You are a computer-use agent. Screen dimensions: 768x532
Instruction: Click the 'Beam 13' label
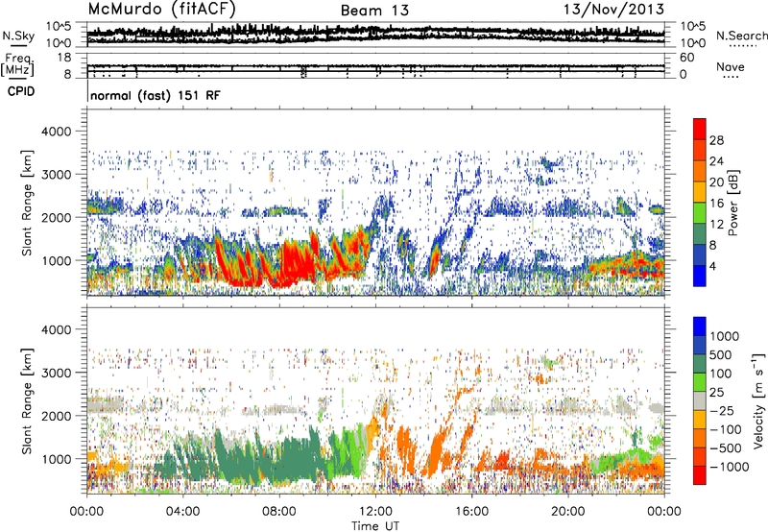tap(374, 11)
